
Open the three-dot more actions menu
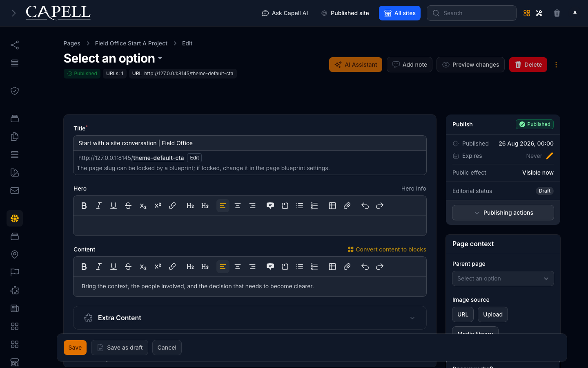click(x=556, y=65)
